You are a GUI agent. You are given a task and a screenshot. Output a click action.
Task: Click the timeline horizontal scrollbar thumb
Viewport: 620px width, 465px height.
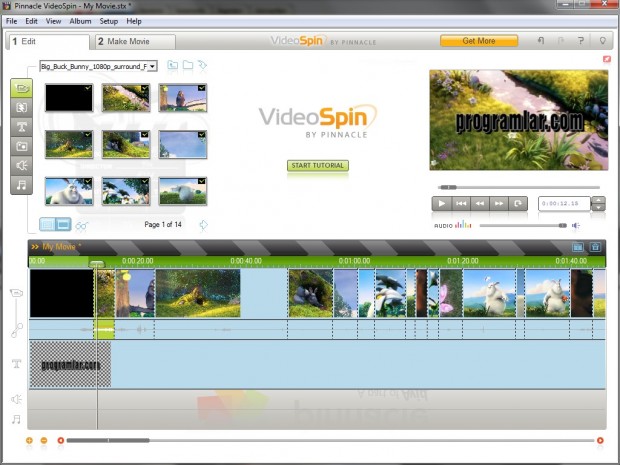108,440
